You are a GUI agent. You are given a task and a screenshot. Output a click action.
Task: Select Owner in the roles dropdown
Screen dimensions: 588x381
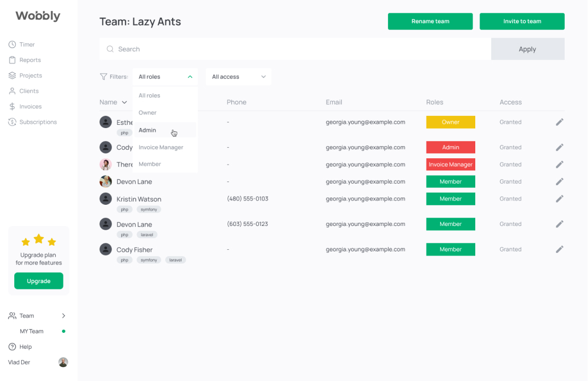(x=165, y=113)
